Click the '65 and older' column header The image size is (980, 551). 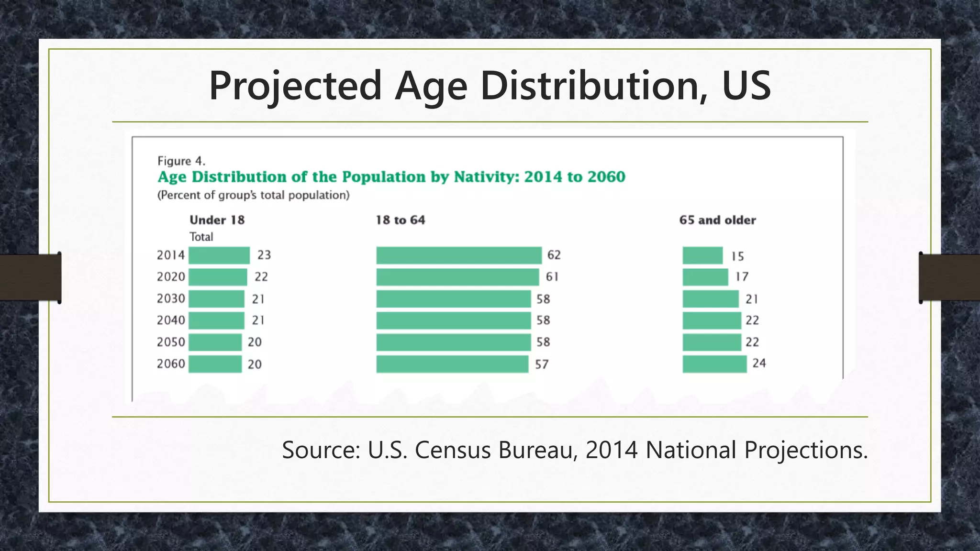coord(717,220)
